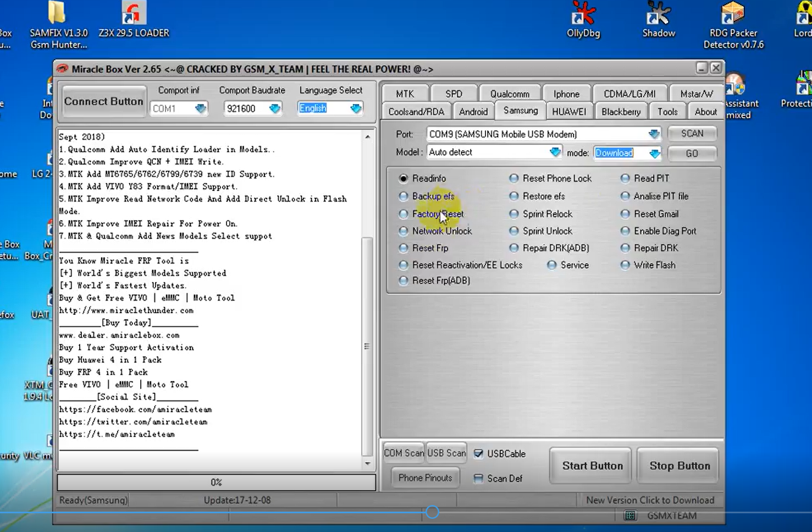
Task: Click the video seek bar handle
Action: (x=433, y=512)
